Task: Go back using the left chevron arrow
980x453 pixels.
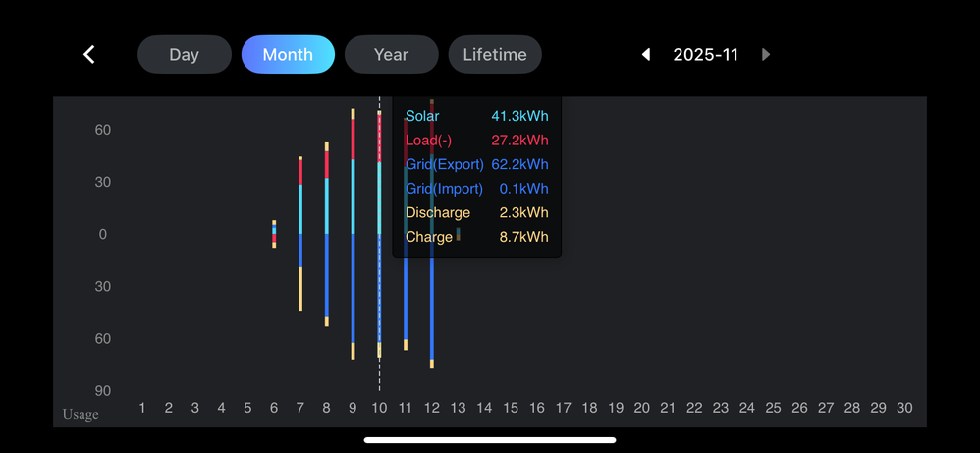Action: 89,55
